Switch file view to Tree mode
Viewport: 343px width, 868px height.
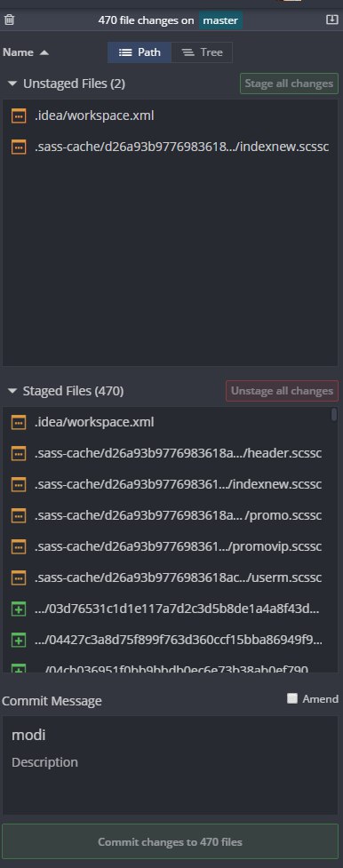pyautogui.click(x=202, y=52)
